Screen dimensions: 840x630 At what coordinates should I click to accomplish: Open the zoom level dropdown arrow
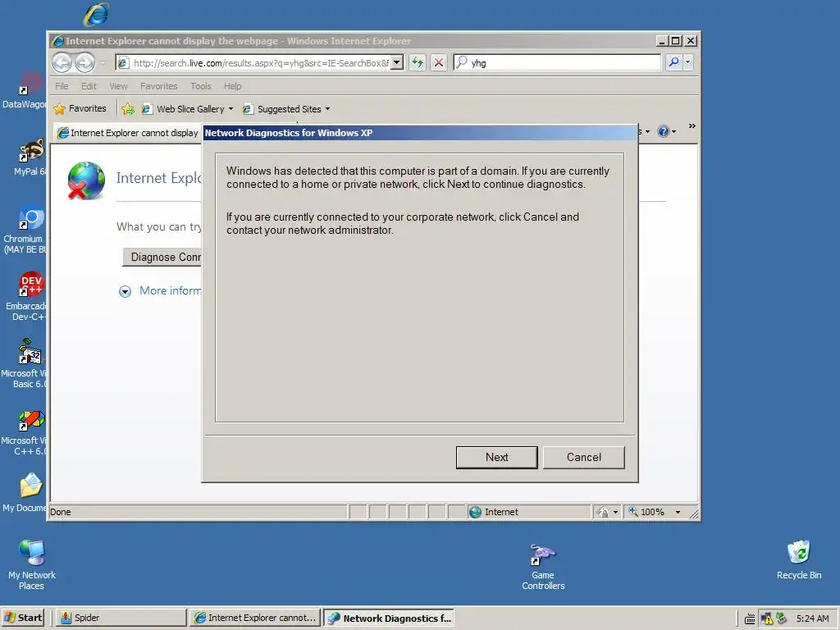(x=678, y=512)
